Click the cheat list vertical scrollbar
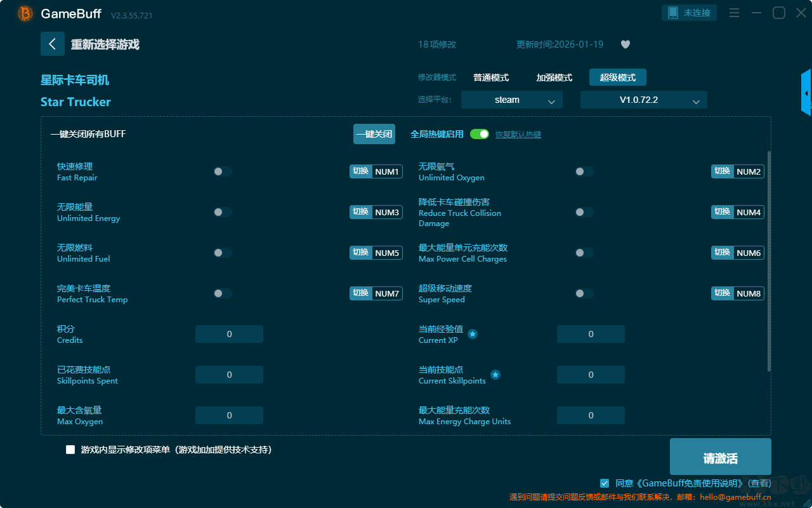This screenshot has width=812, height=508. 769,260
